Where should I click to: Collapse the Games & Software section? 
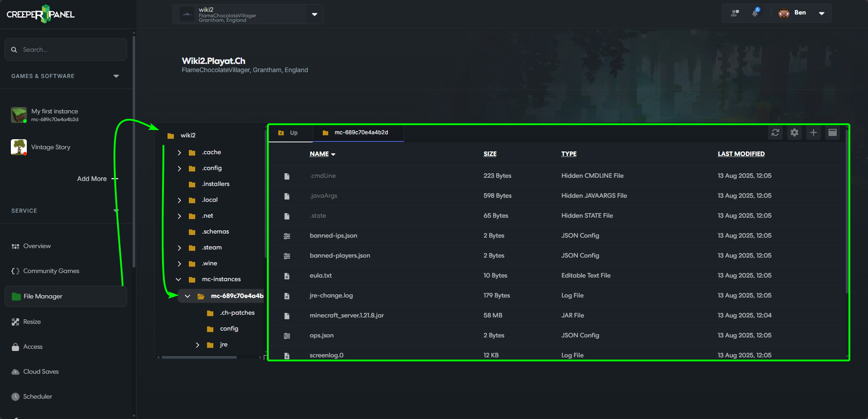[x=116, y=76]
